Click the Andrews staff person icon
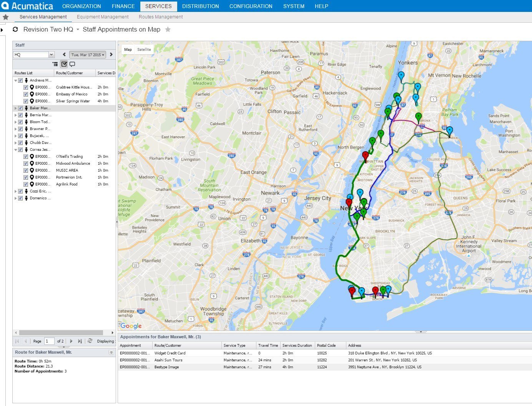This screenshot has width=532, height=406. point(27,80)
